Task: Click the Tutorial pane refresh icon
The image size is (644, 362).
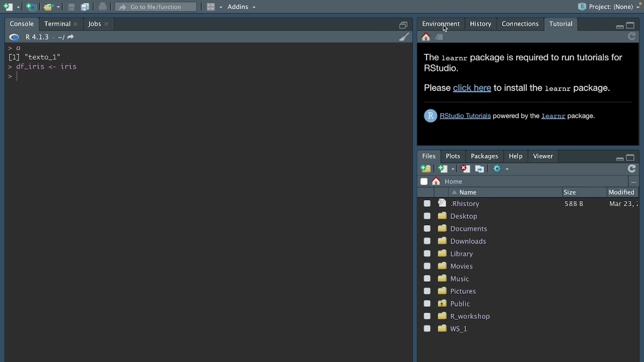Action: pyautogui.click(x=632, y=37)
